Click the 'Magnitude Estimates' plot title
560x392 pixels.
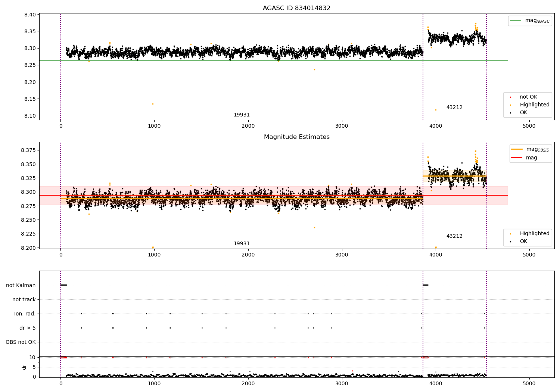pos(296,137)
